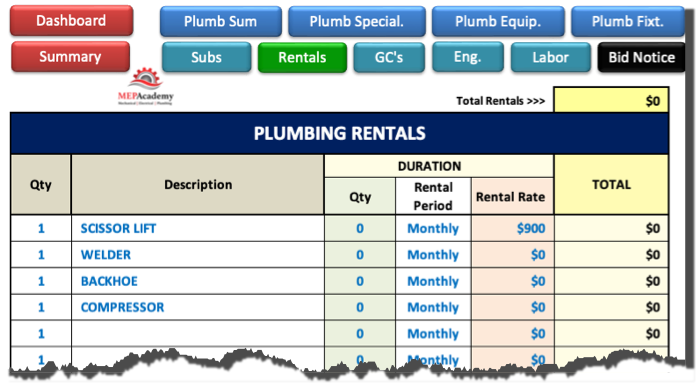The image size is (696, 383).
Task: Choose Rental Period for the Welder row
Action: pos(433,255)
